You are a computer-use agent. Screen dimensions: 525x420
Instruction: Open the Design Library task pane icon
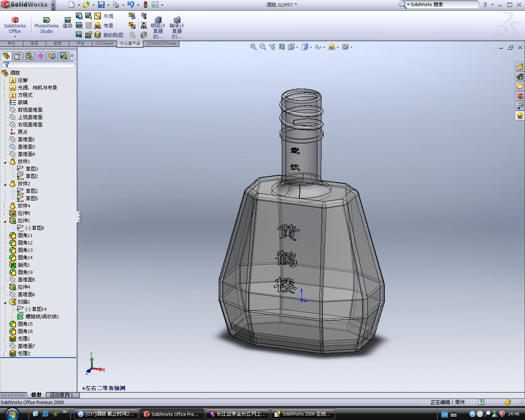pyautogui.click(x=520, y=76)
